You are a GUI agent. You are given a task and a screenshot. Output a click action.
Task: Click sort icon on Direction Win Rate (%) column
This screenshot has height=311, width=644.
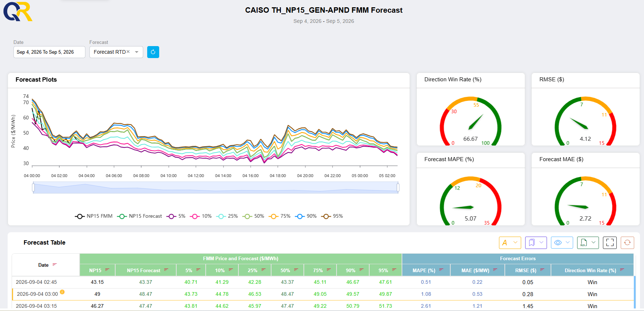click(622, 270)
